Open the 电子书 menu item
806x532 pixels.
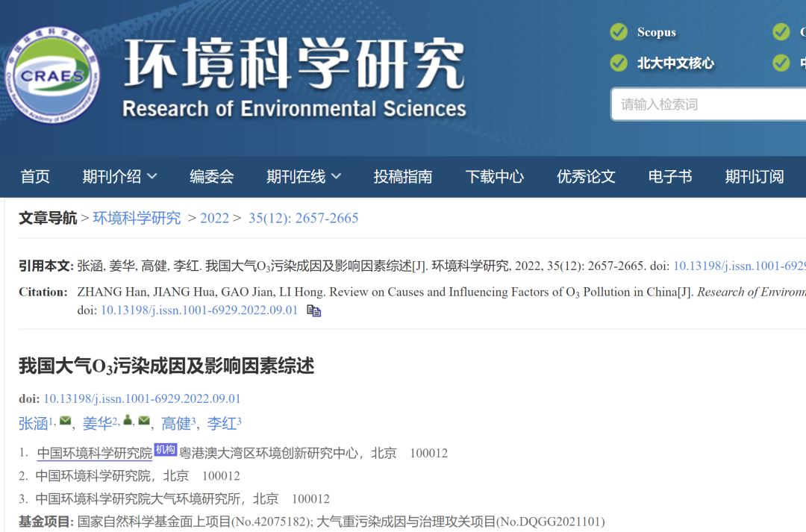click(670, 176)
